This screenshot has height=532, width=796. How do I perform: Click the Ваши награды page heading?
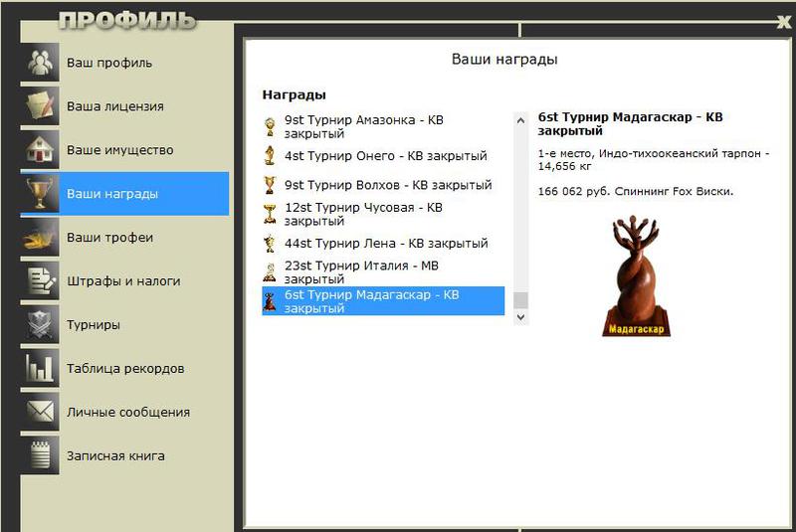coord(504,60)
